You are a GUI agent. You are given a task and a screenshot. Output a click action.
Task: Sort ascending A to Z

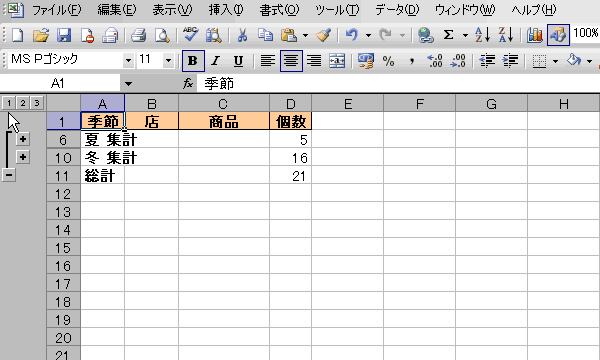click(483, 35)
